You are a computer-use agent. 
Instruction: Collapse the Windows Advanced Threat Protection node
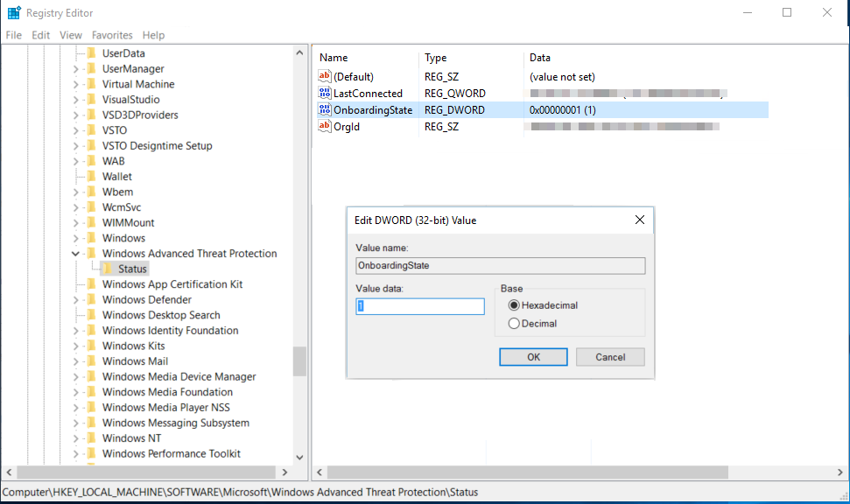[77, 254]
